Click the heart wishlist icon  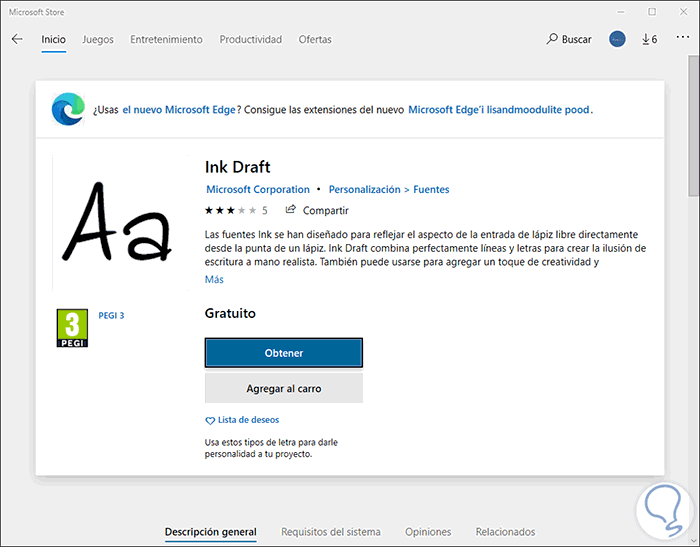pyautogui.click(x=210, y=421)
